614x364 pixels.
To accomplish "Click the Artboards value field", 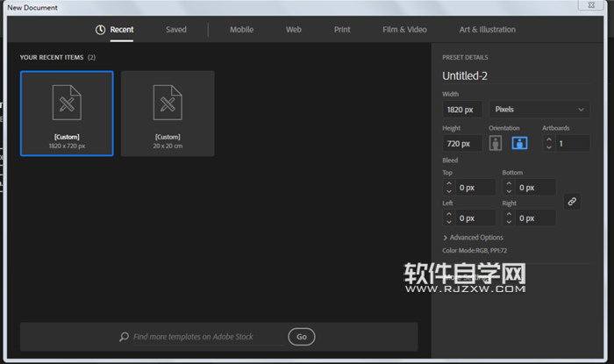I will 573,144.
